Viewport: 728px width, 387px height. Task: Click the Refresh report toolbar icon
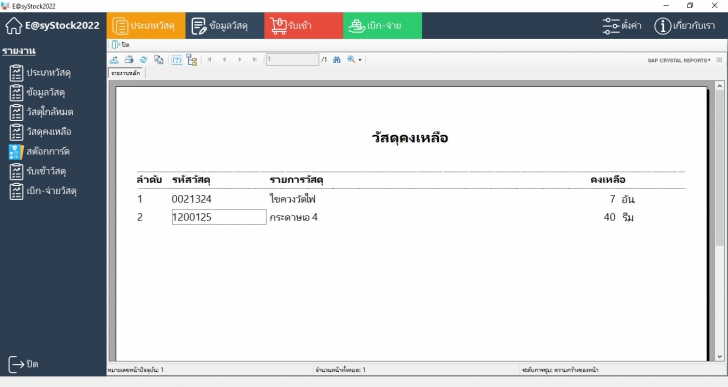tap(144, 59)
